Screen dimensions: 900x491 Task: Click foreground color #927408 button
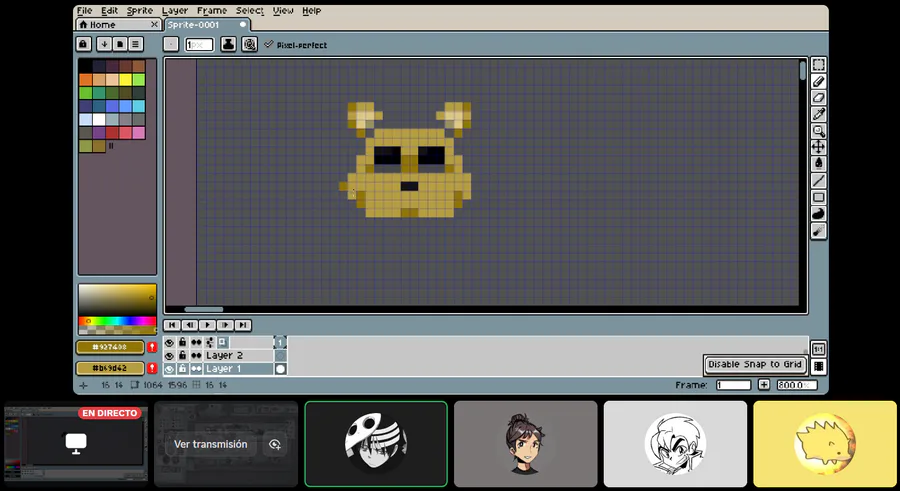(110, 347)
